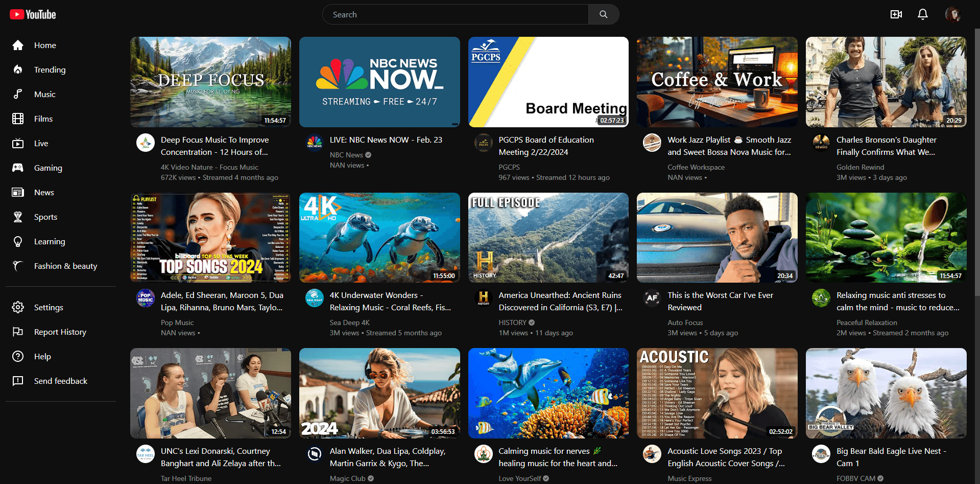Visit the Magic Club channel link
980x484 pixels.
(347, 478)
